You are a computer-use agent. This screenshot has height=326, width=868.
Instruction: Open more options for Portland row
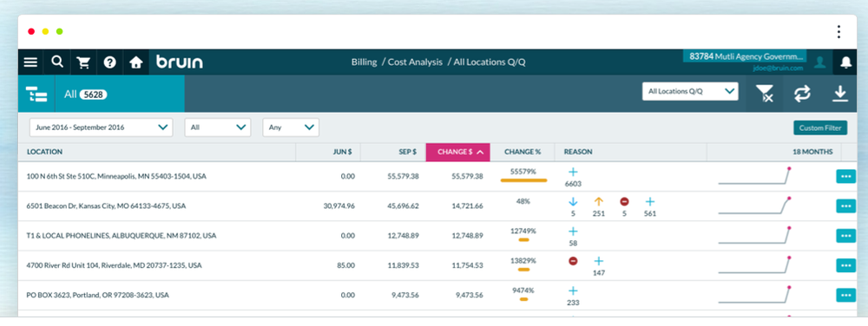click(845, 296)
